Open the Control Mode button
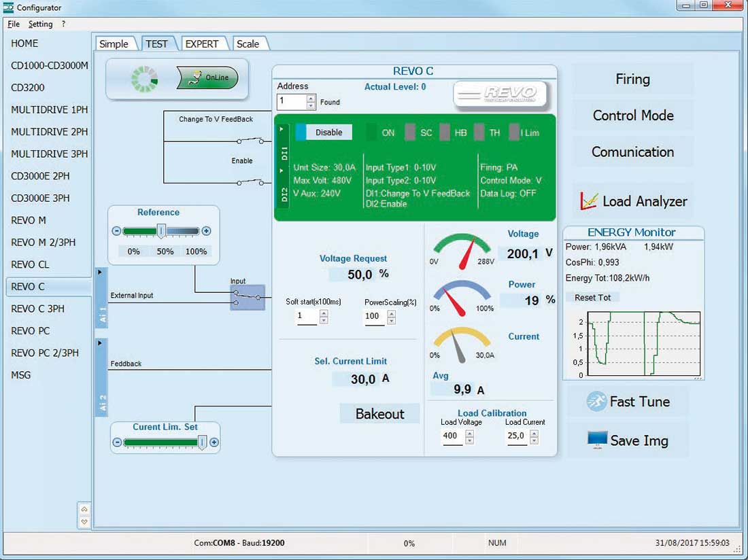The width and height of the screenshot is (748, 560). tap(632, 116)
